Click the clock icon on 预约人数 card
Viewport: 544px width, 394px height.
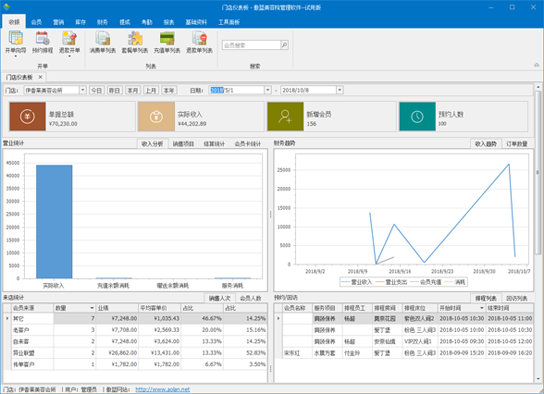[x=417, y=117]
